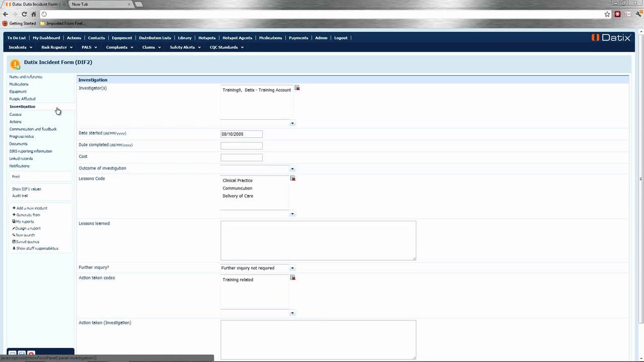Click the browser home icon

point(34,14)
